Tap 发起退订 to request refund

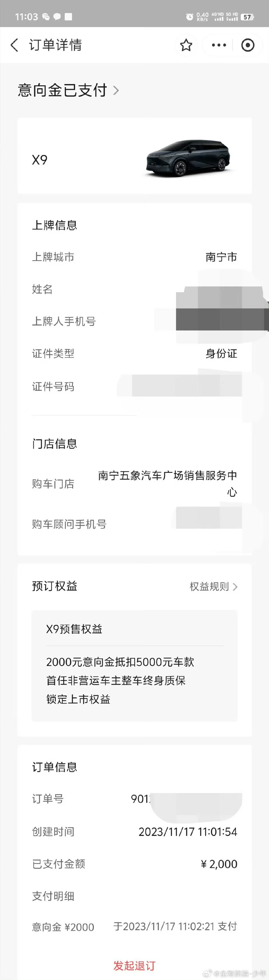click(134, 965)
